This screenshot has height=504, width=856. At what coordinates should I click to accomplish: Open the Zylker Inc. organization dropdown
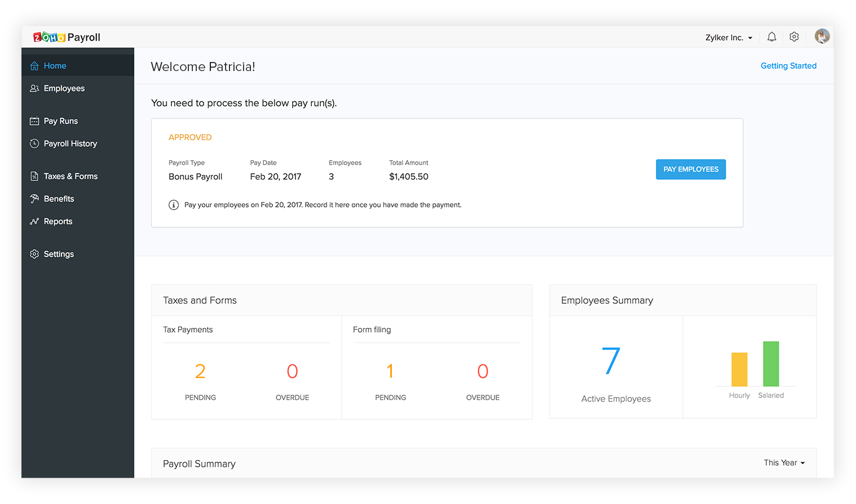click(729, 38)
